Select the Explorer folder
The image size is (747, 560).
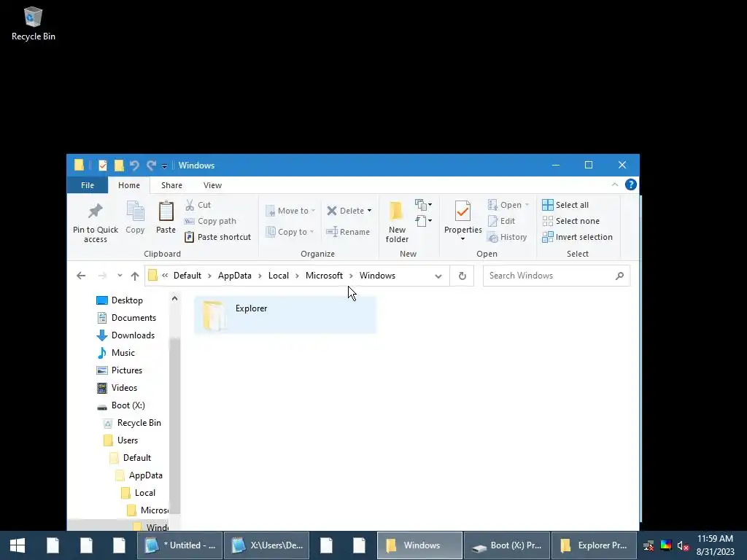coord(285,315)
